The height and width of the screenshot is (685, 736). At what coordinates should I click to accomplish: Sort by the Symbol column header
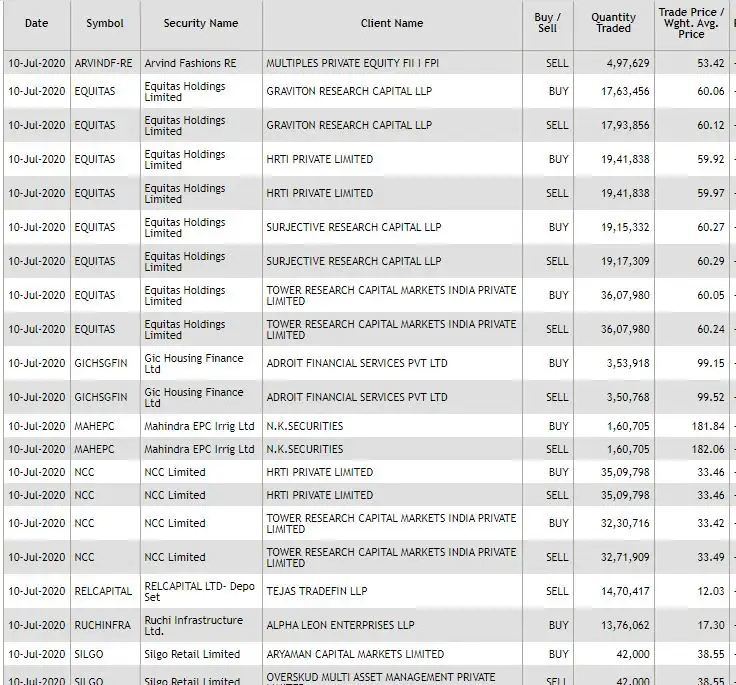105,23
